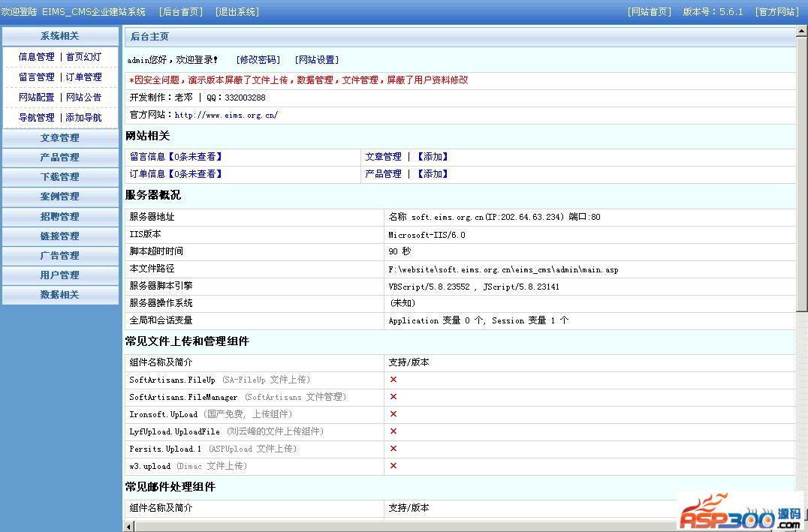Click 添加 next to 文章管理
The width and height of the screenshot is (808, 532).
432,157
